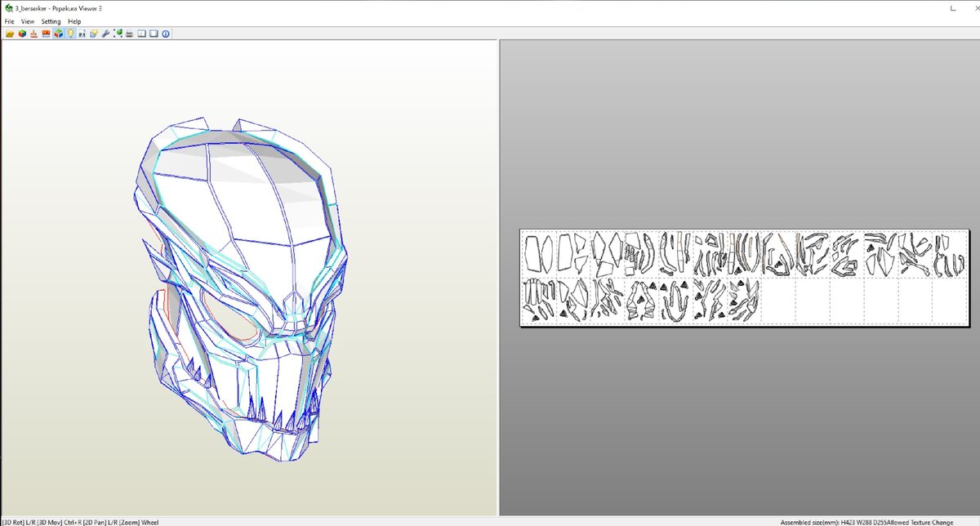Click the P.1 page number icon
Viewport: 980px width, 526px height.
[82, 33]
